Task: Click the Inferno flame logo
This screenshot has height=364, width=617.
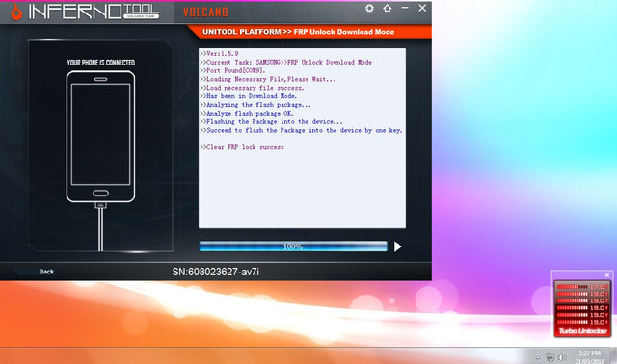Action: [16, 12]
